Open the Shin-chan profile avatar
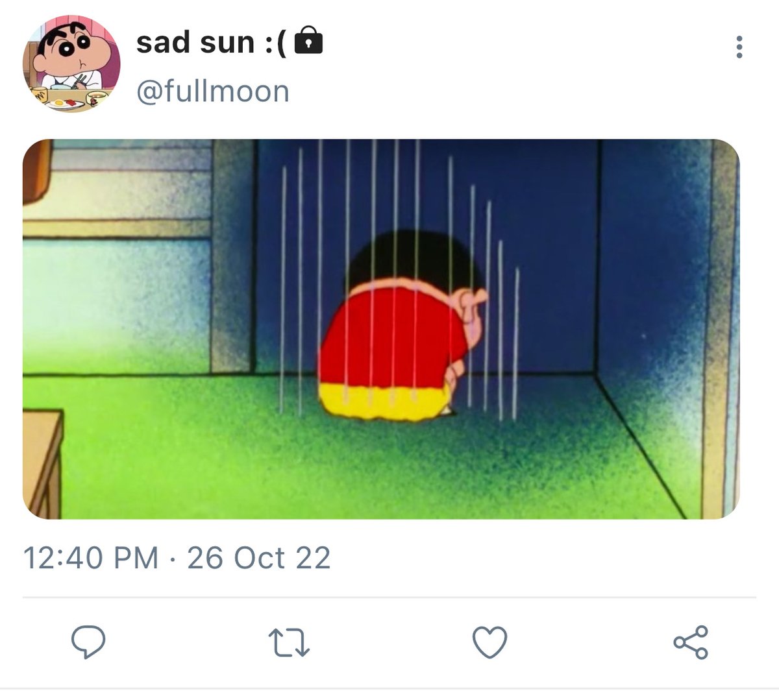This screenshot has height=700, width=779. click(x=71, y=64)
